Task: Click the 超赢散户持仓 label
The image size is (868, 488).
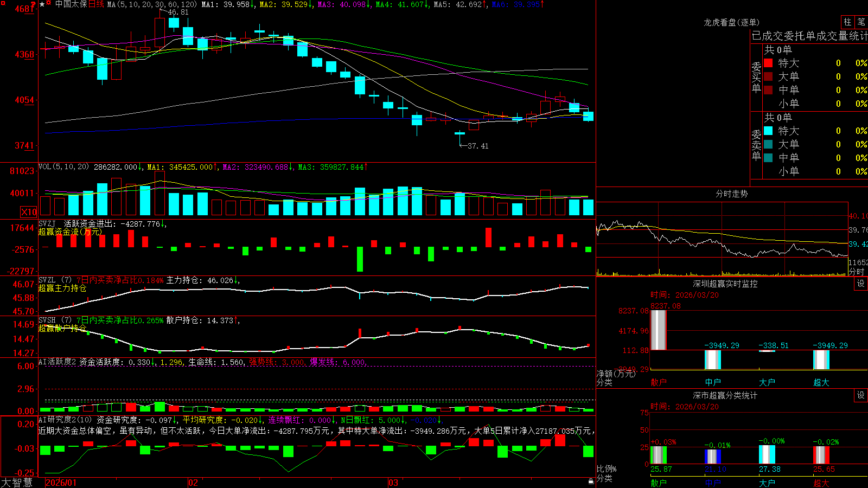Action: 62,328
